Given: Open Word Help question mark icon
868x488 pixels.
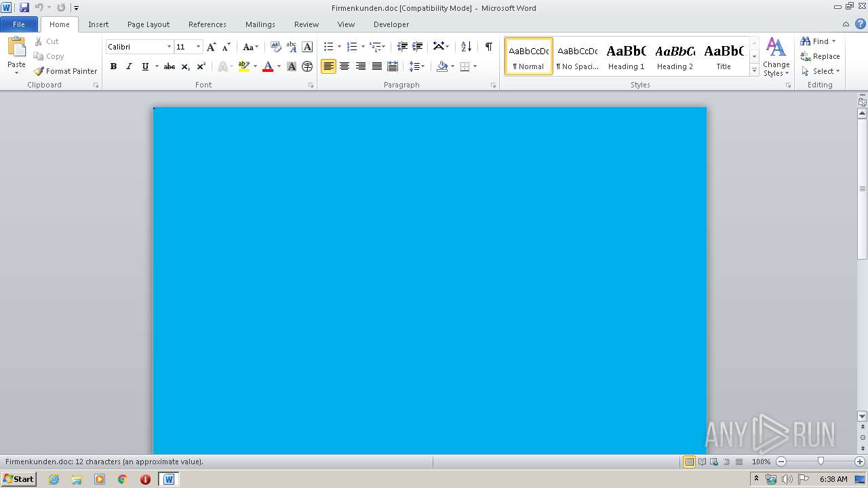Looking at the screenshot, I should click(x=861, y=24).
